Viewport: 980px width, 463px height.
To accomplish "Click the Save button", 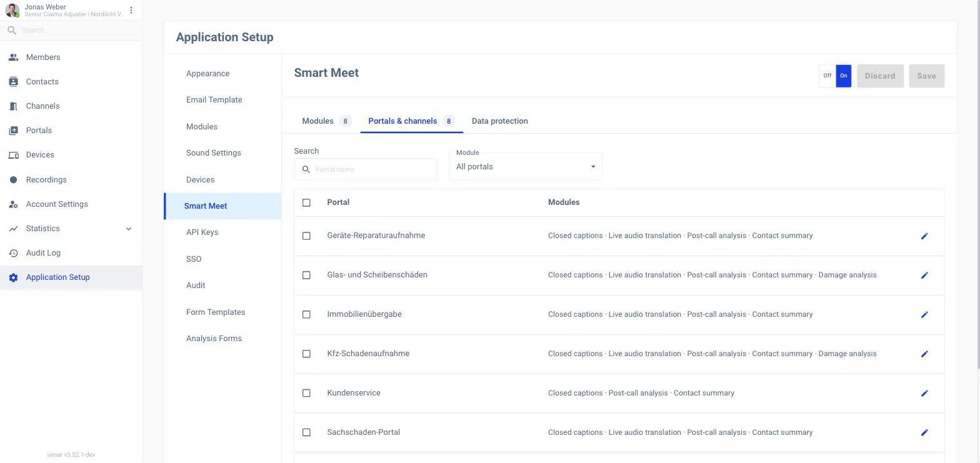I will pyautogui.click(x=927, y=76).
